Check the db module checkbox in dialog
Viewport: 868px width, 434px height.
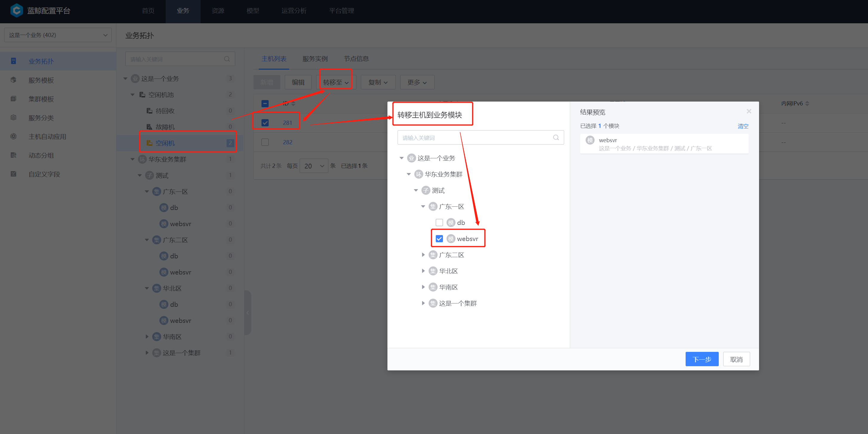pos(439,223)
